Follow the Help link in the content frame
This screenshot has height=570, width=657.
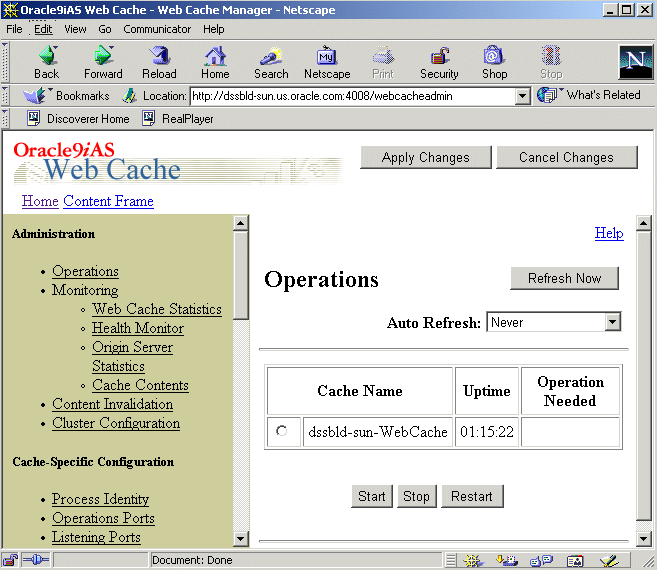click(x=609, y=233)
